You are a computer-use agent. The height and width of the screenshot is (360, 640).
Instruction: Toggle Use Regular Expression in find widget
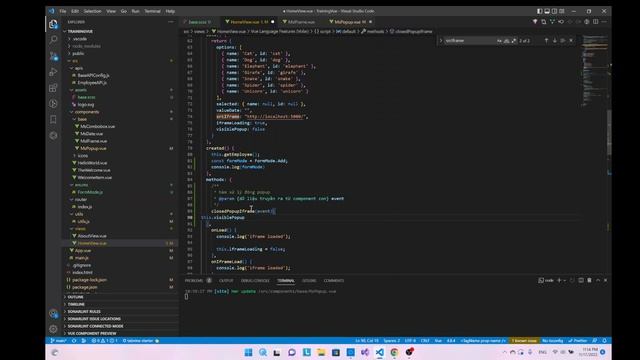[x=514, y=41]
